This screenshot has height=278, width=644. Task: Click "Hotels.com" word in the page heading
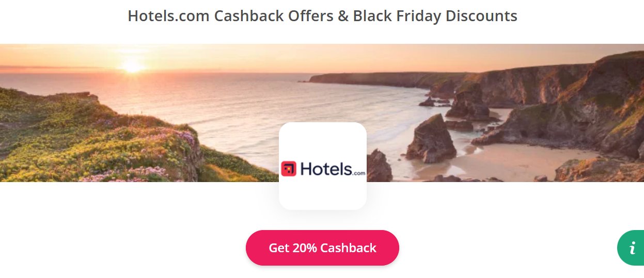point(169,16)
